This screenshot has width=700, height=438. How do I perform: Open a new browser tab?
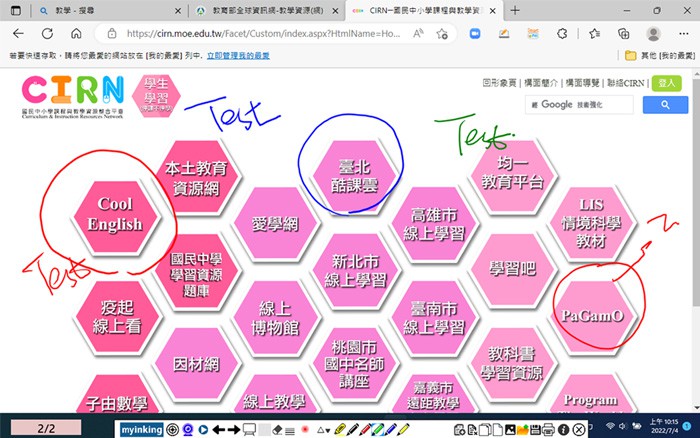click(515, 10)
